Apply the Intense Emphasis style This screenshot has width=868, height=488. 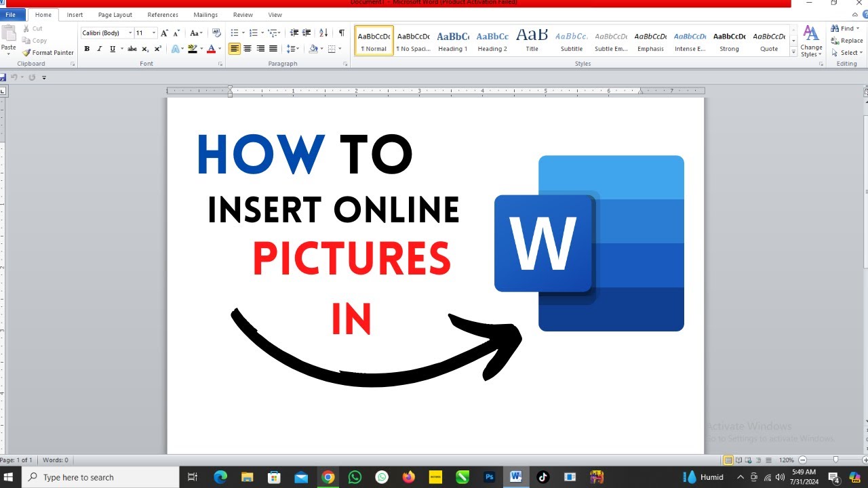coord(690,41)
